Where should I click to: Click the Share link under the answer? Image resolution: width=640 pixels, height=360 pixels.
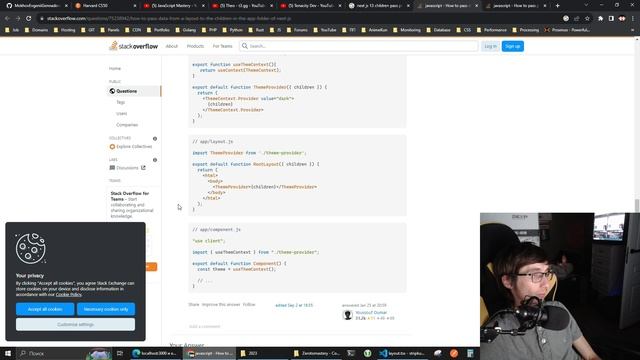[x=193, y=304]
